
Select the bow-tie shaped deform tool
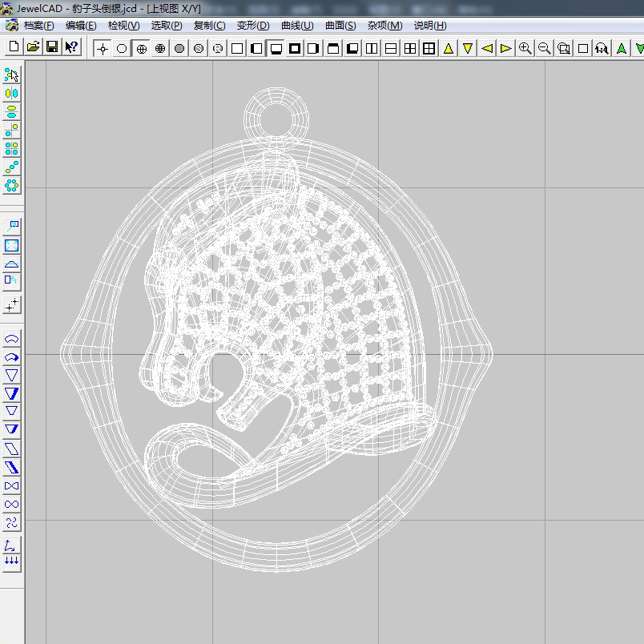point(11,486)
